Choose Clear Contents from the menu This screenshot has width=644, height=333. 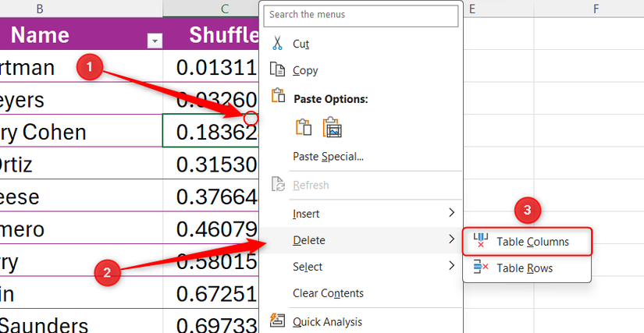pyautogui.click(x=361, y=293)
